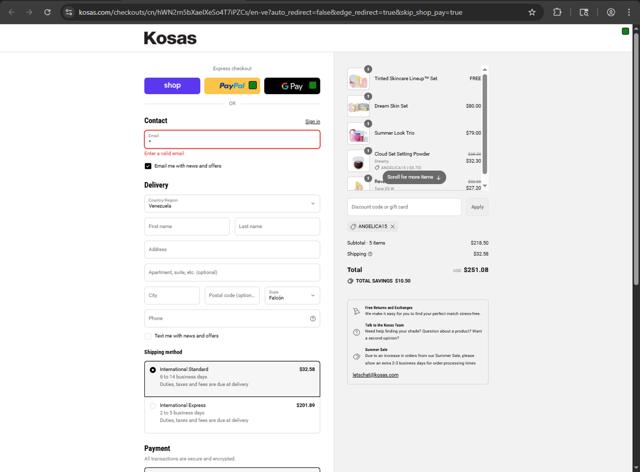This screenshot has width=640, height=472.
Task: Click the order list scroll-down arrow
Action: pos(484,186)
